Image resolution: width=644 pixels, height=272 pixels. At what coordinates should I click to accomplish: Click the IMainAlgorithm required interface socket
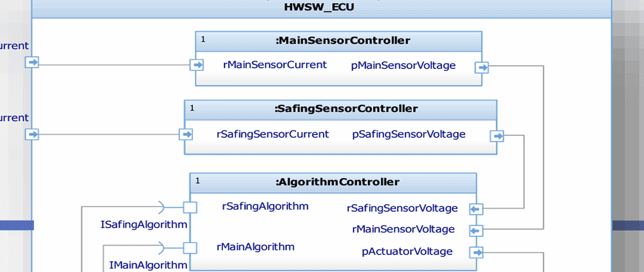coord(162,247)
